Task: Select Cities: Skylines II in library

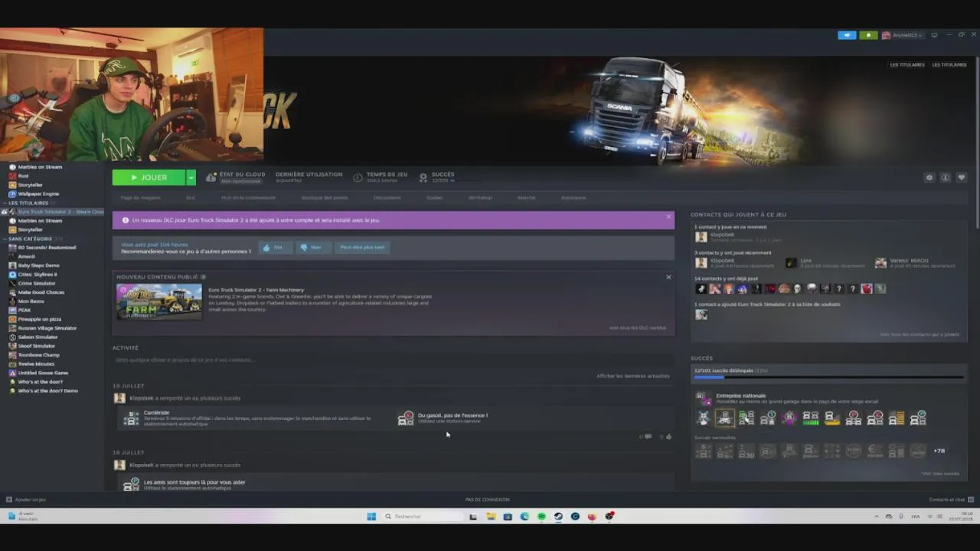Action: point(38,274)
